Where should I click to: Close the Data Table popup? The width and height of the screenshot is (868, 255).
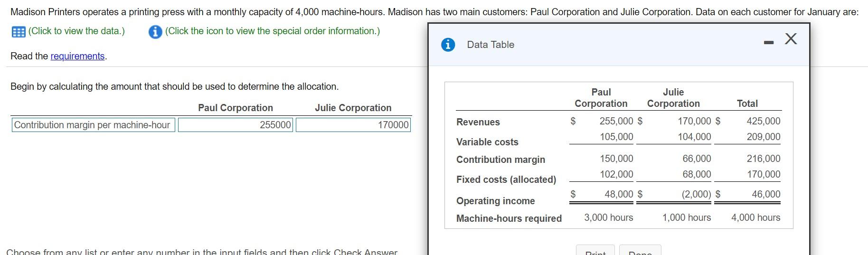[x=791, y=38]
